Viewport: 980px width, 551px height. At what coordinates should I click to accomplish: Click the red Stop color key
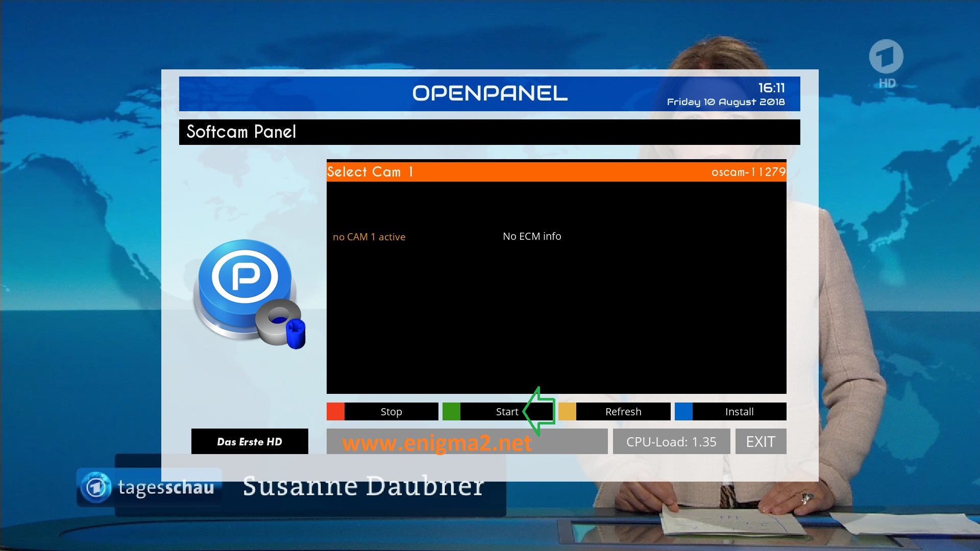tap(335, 411)
